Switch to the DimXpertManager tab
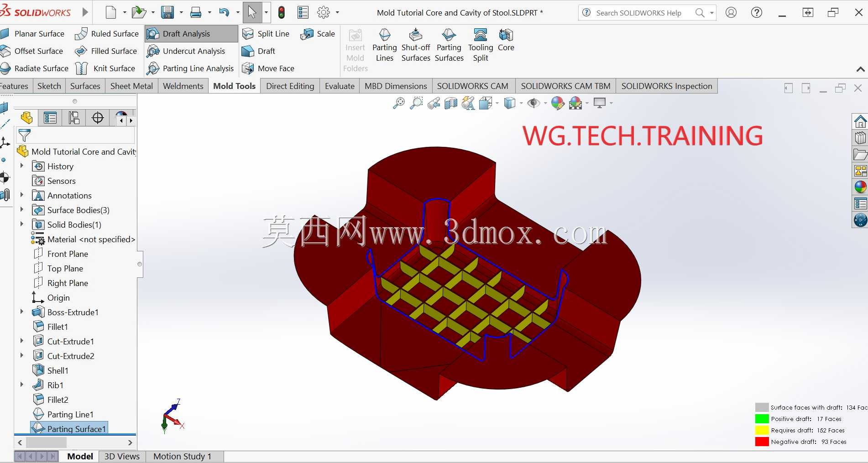The height and width of the screenshot is (463, 868). point(98,118)
